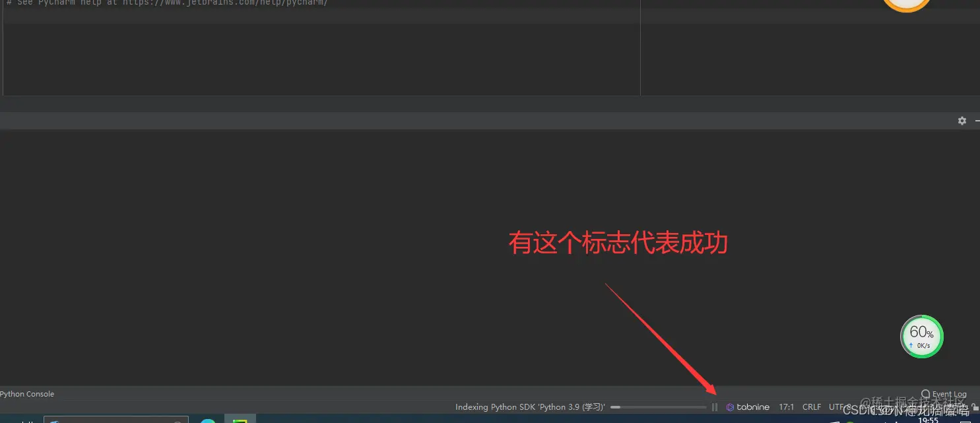Click the 17:1 caret position indicator
The width and height of the screenshot is (980, 423).
pyautogui.click(x=786, y=407)
